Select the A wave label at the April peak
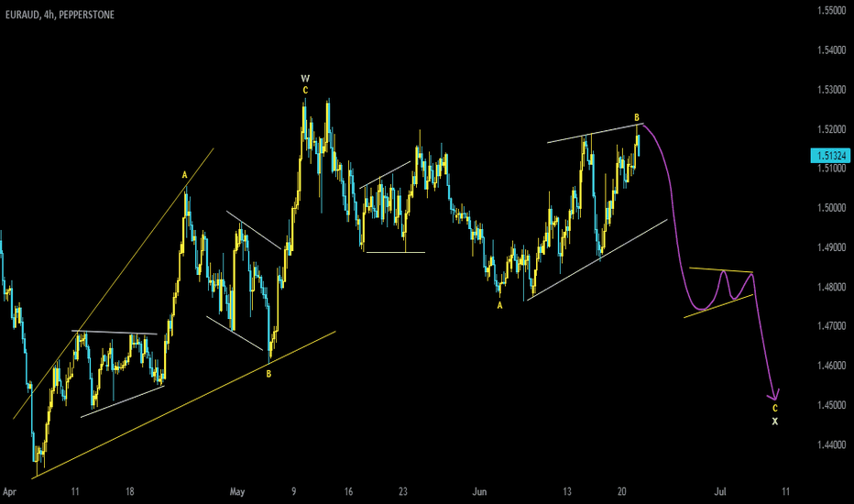 coord(184,175)
